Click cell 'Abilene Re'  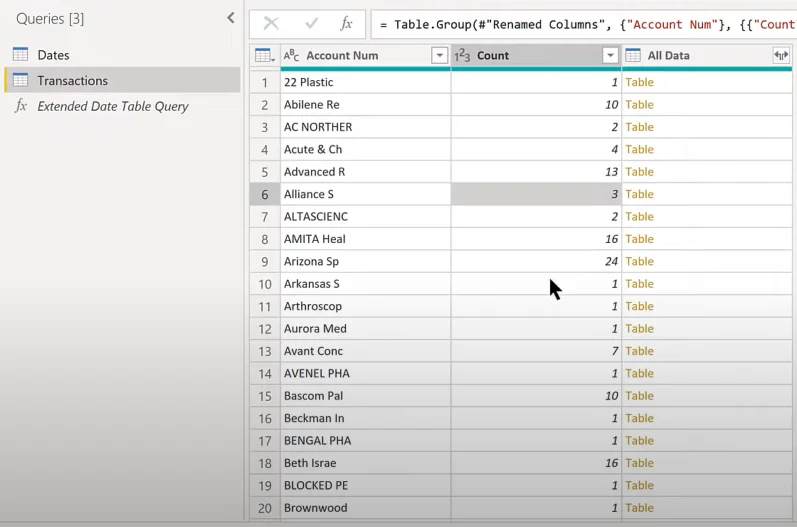(x=365, y=105)
